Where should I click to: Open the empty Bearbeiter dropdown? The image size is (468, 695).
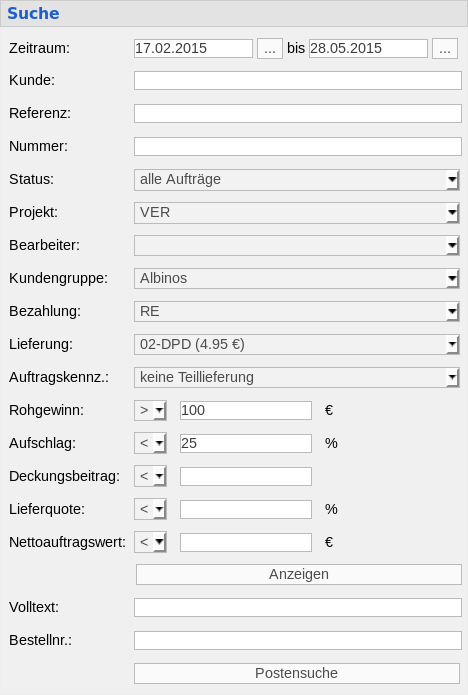(296, 246)
